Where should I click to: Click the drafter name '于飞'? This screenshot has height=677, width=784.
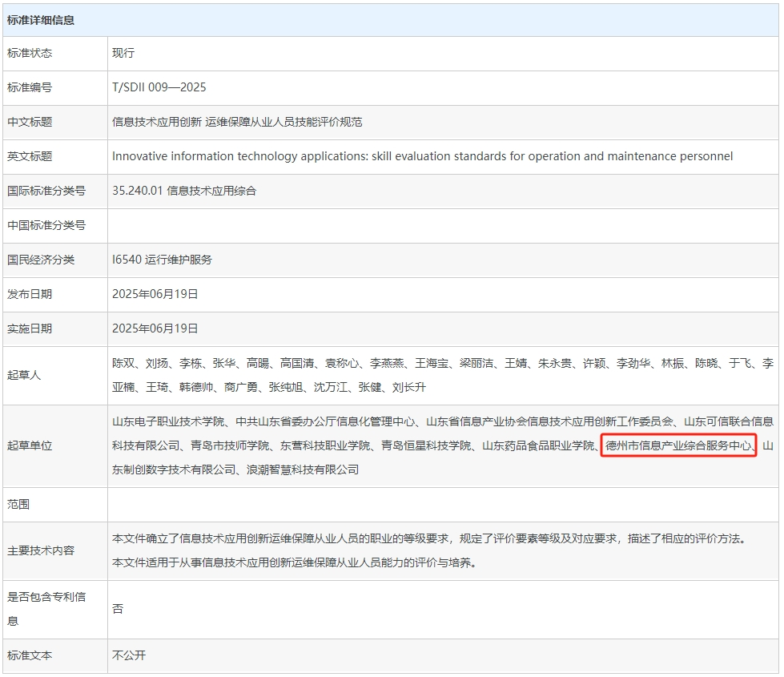tap(740, 363)
